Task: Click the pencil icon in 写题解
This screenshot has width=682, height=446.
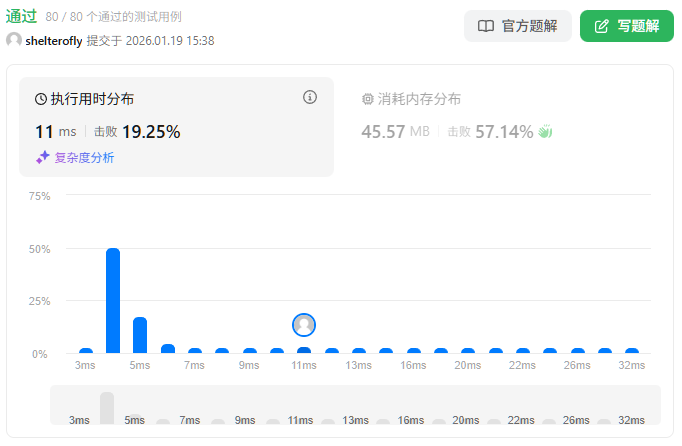Action: point(602,26)
